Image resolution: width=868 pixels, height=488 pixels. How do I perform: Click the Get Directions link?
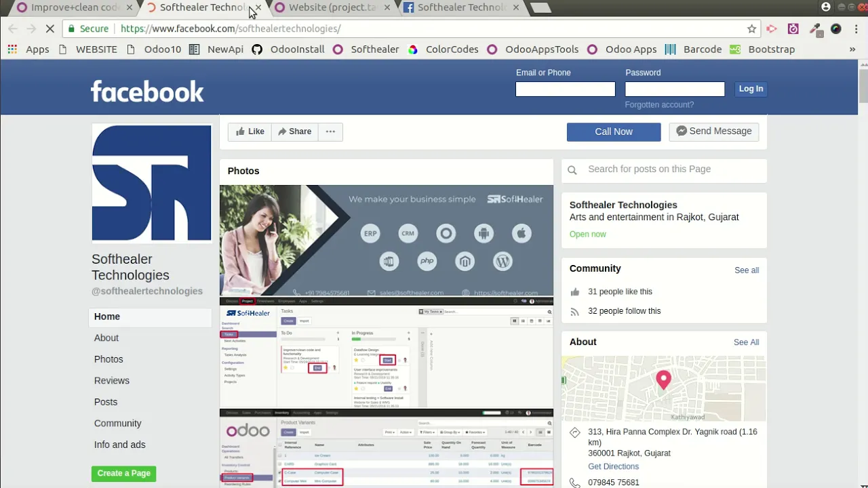click(x=614, y=466)
